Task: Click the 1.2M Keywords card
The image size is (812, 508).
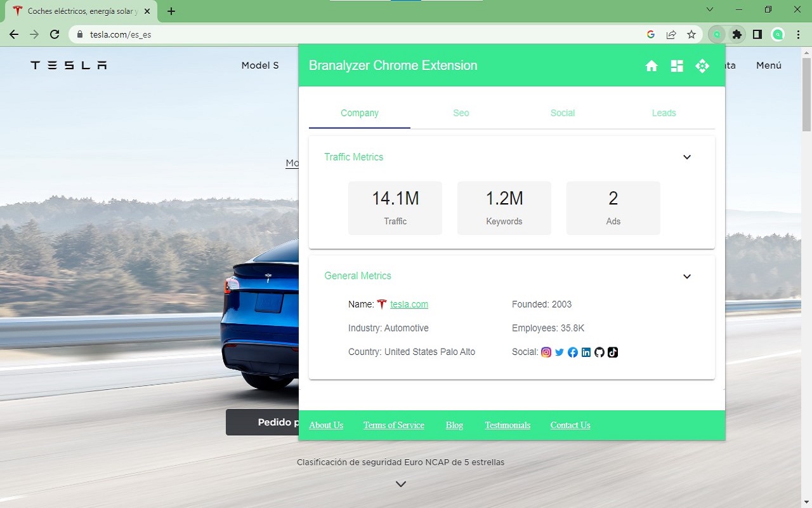Action: coord(504,208)
